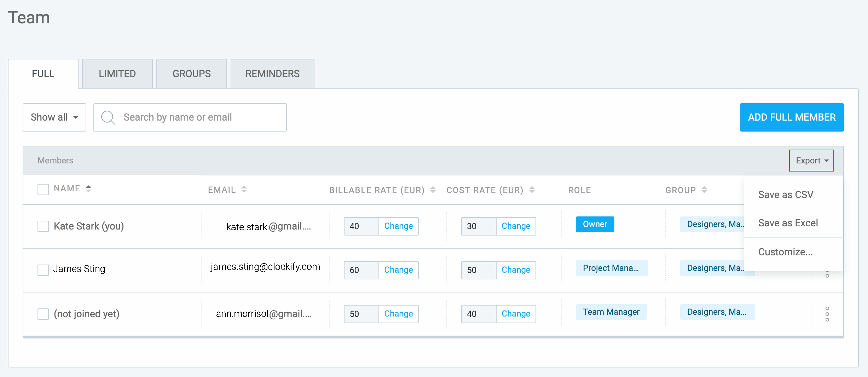Viewport: 868px width, 377px height.
Task: Switch to the LIMITED tab
Action: coord(117,74)
